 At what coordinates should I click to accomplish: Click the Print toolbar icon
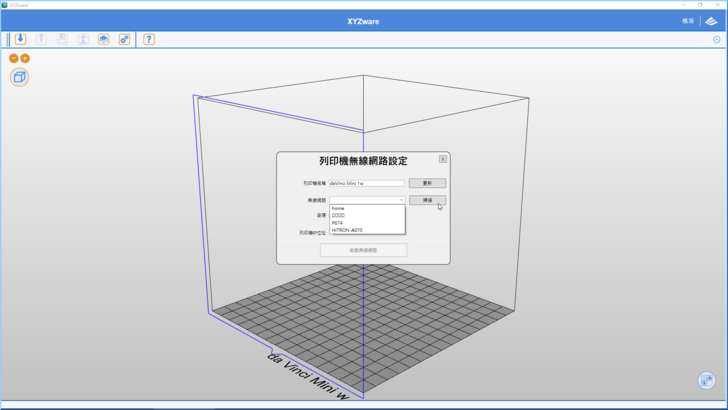point(83,39)
